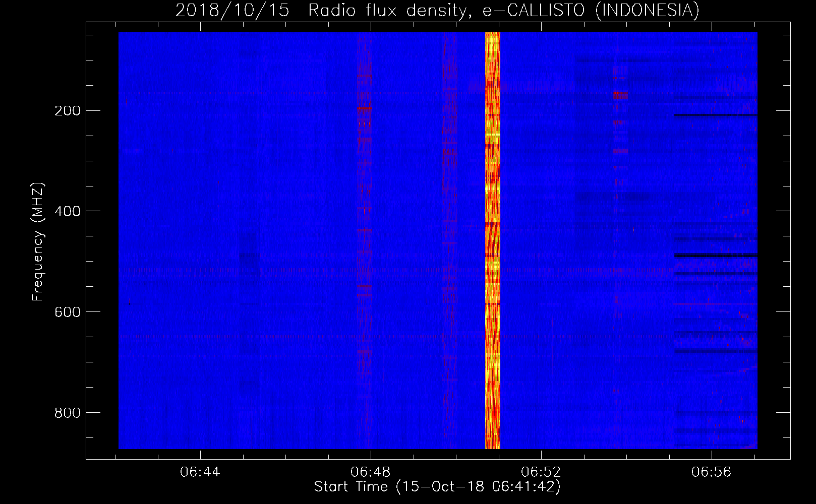Click the 06:48 time tick label
Image resolution: width=816 pixels, height=504 pixels.
[371, 472]
